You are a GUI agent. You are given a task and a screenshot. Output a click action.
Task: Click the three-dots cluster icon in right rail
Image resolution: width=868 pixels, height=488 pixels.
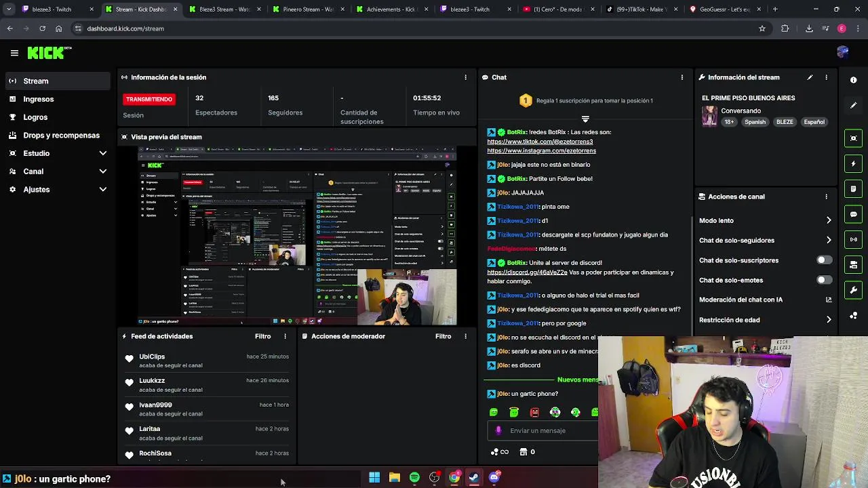pos(854,316)
